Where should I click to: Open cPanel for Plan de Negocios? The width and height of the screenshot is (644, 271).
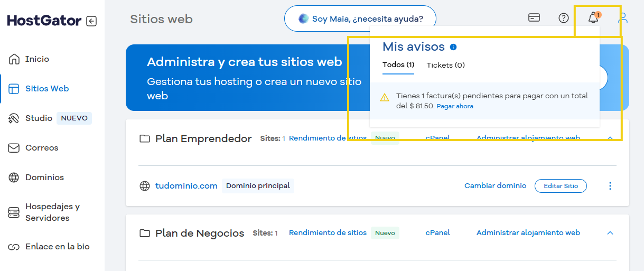pos(437,233)
